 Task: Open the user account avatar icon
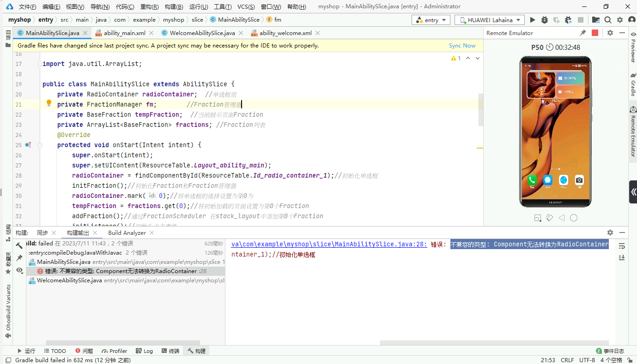tap(631, 20)
